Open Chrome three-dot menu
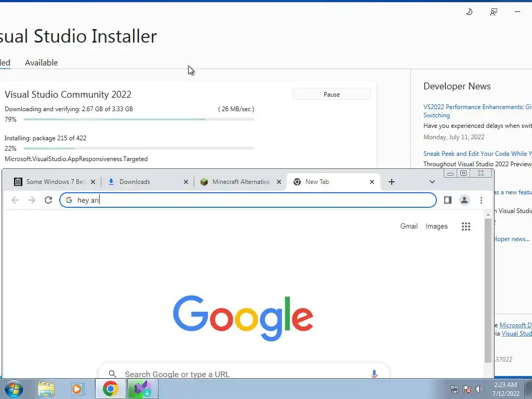Screen dimensions: 532x399 tap(481, 200)
